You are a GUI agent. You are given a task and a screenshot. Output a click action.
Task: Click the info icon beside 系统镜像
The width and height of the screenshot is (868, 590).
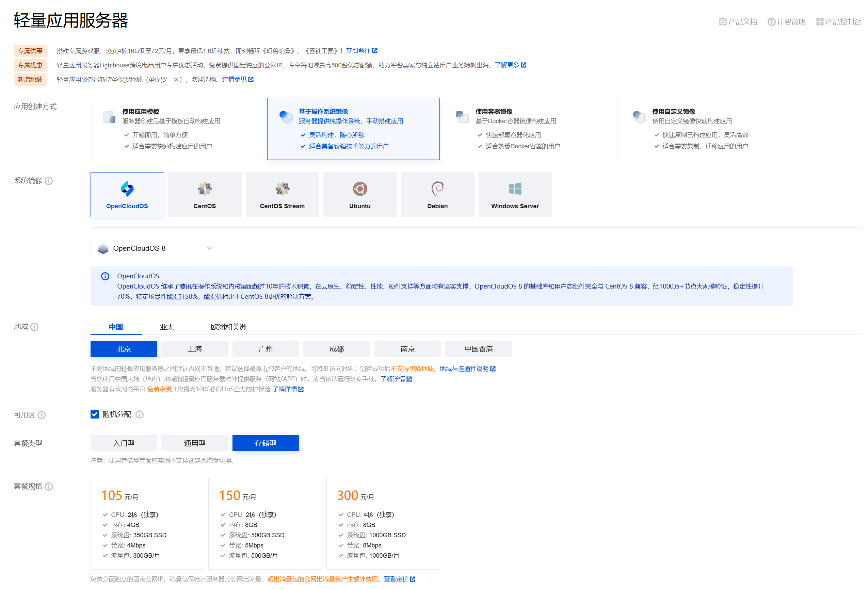tap(49, 181)
